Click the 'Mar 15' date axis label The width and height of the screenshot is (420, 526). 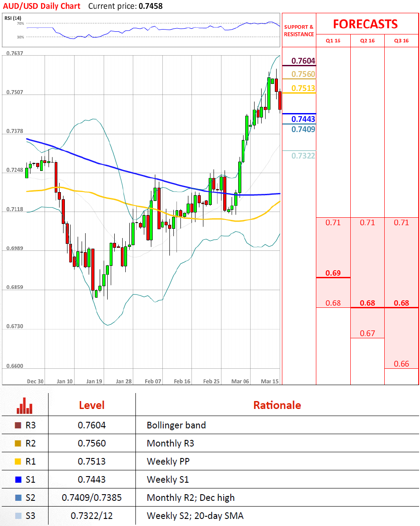pos(270,382)
